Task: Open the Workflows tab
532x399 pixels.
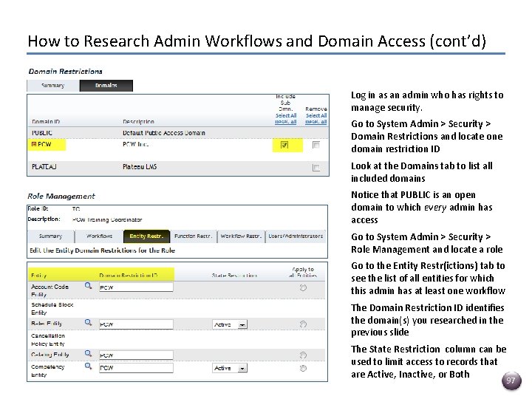Action: tap(99, 236)
